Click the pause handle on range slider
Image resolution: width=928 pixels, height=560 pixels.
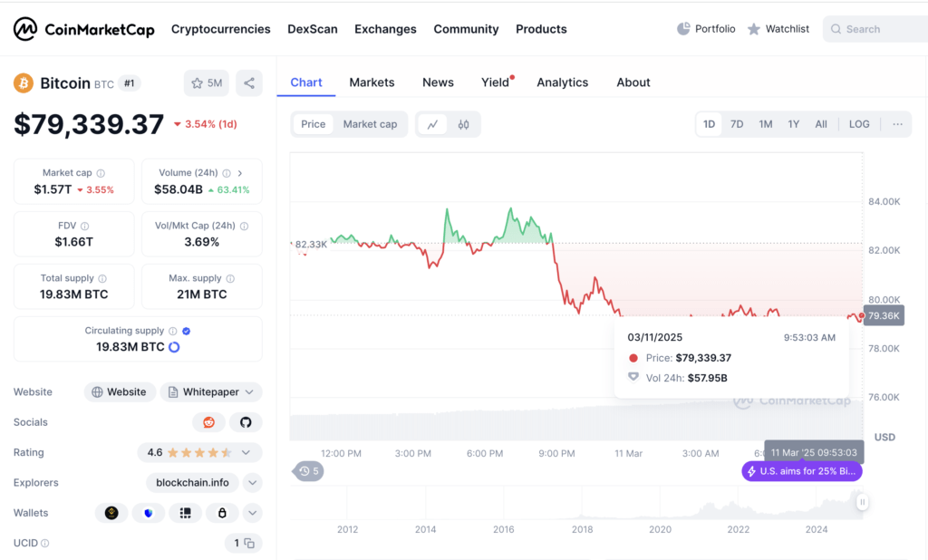(x=863, y=502)
